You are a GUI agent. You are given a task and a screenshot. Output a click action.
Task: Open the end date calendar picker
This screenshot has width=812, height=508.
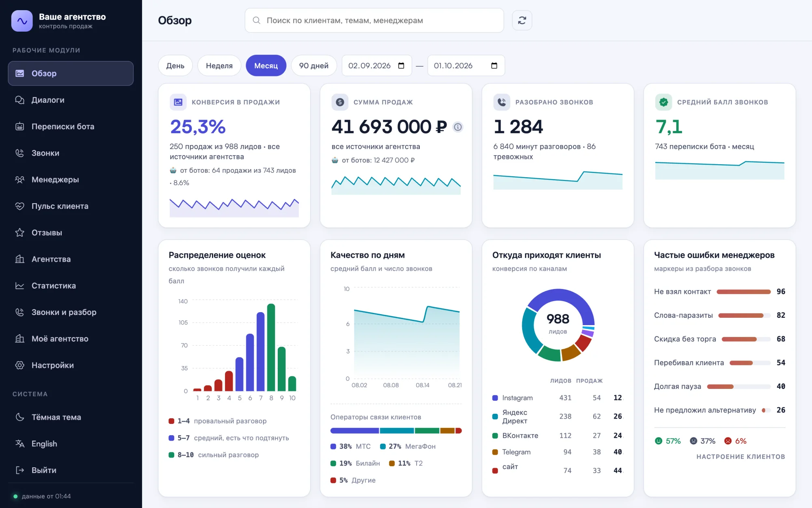click(494, 65)
